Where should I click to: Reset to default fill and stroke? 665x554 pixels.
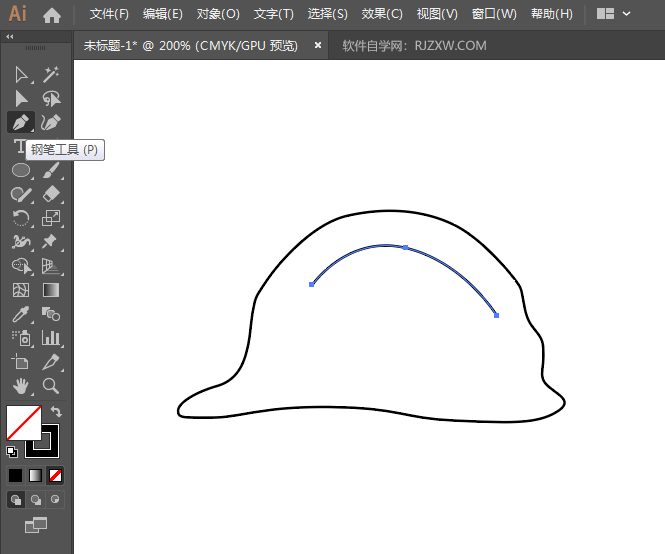[x=12, y=451]
